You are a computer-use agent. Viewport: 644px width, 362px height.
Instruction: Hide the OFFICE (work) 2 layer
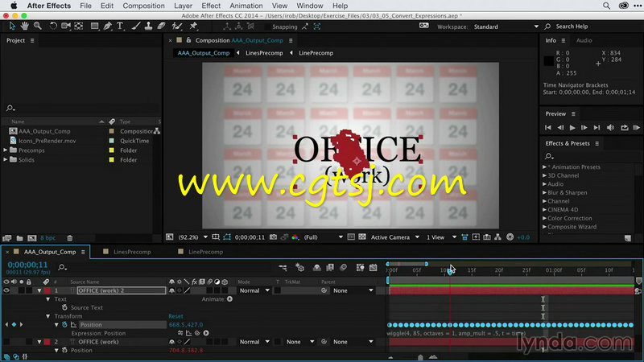pos(6,290)
